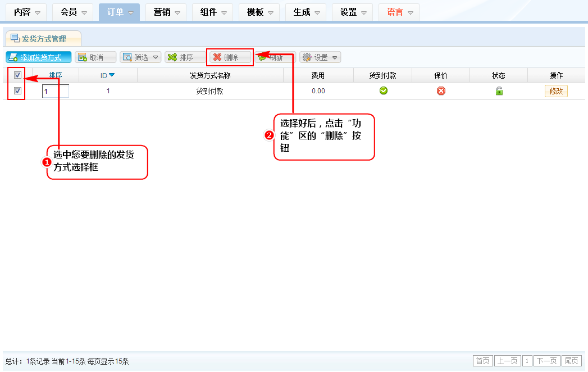The width and height of the screenshot is (588, 372).
Task: Select the 发货方式管理 tab
Action: point(44,39)
